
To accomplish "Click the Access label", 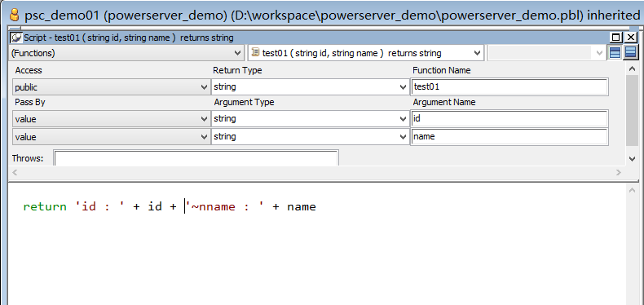I will point(29,70).
